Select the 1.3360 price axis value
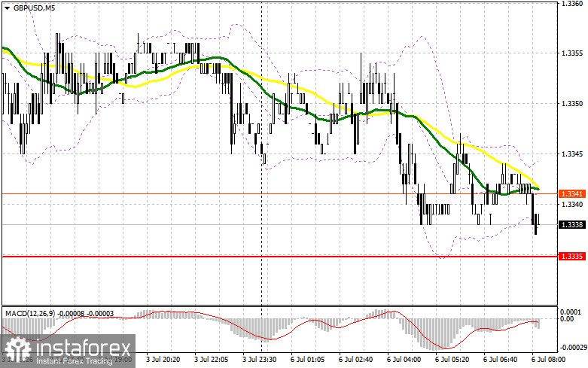Viewport: 588px width, 368px height. [x=572, y=3]
